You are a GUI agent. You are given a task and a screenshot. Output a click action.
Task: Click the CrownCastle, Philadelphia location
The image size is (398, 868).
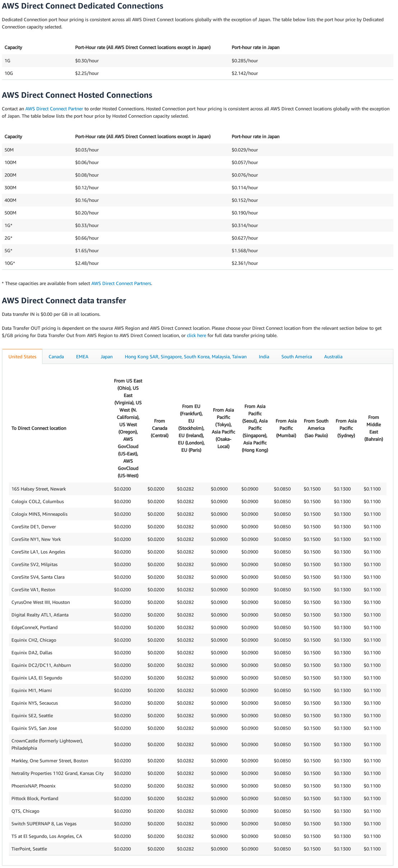(x=47, y=744)
